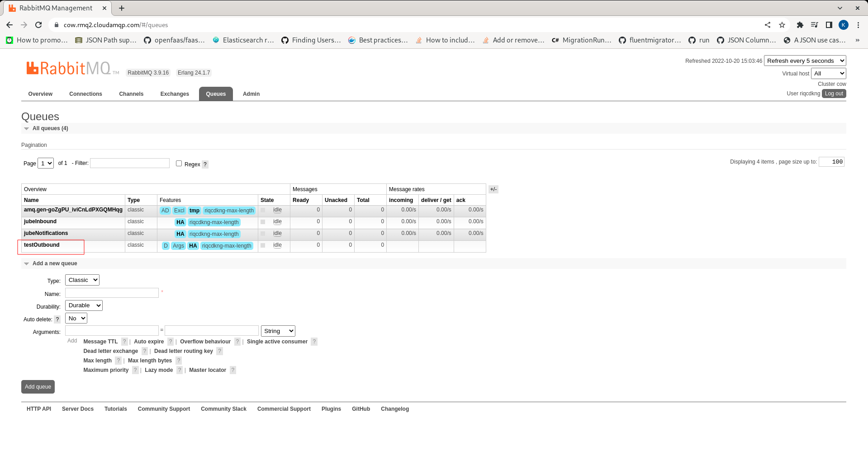Click the arguments key input field
868x474 pixels.
pos(112,331)
